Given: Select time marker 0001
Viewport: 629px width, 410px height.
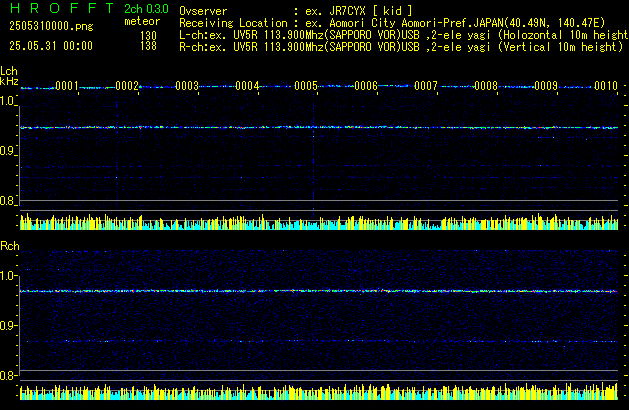Looking at the screenshot, I should tap(67, 86).
